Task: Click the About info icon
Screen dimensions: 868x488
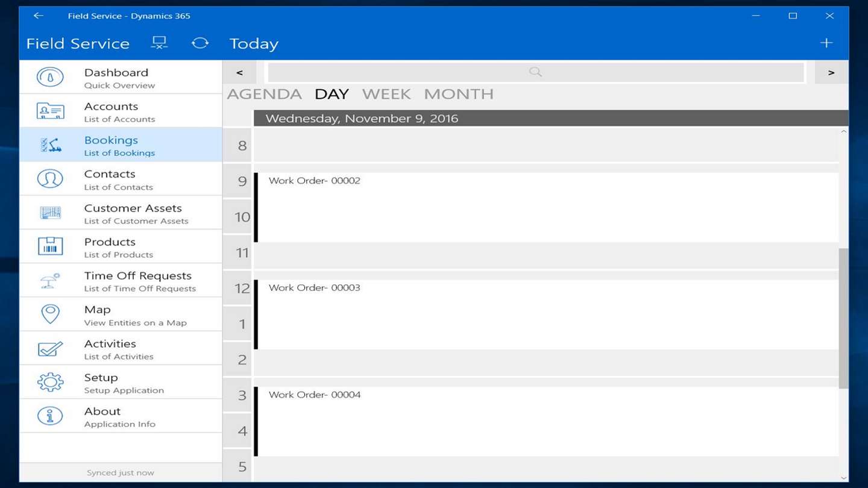Action: [x=50, y=416]
